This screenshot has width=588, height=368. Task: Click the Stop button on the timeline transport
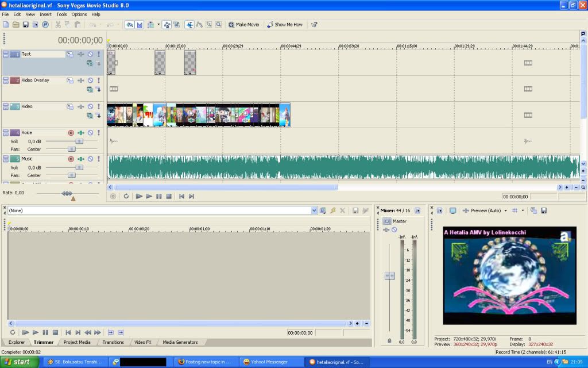coord(169,196)
